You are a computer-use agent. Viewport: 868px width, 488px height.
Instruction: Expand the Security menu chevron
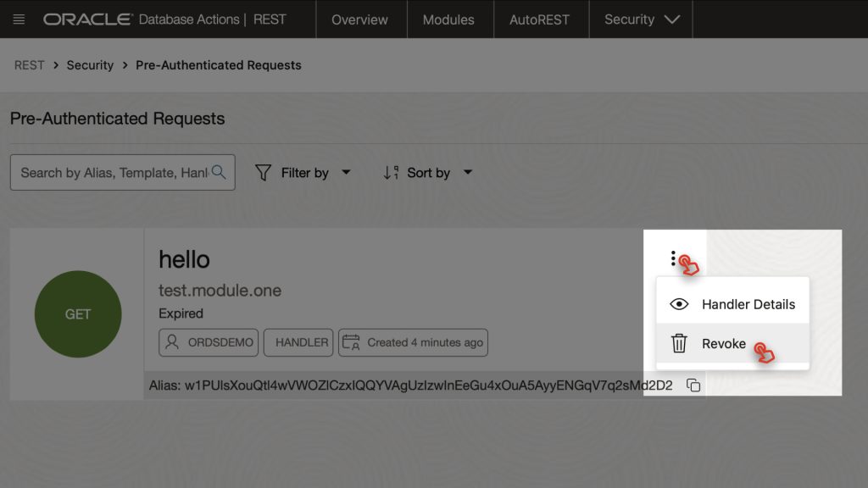point(672,20)
